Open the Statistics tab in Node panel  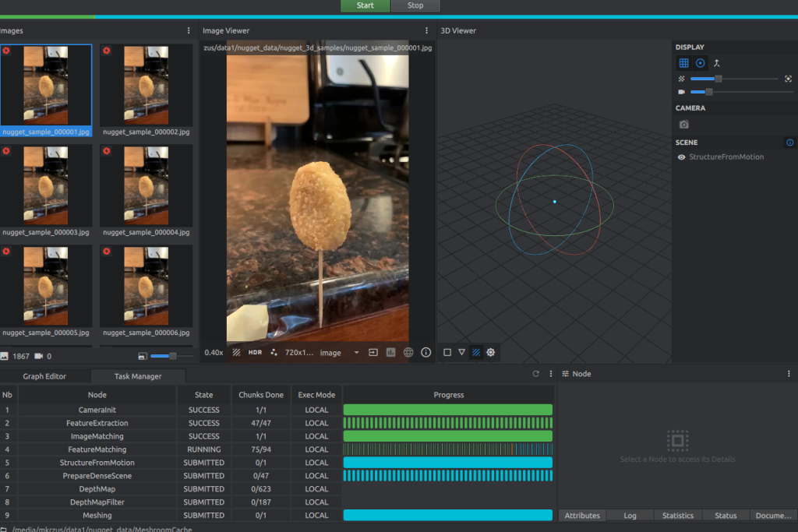pyautogui.click(x=677, y=516)
